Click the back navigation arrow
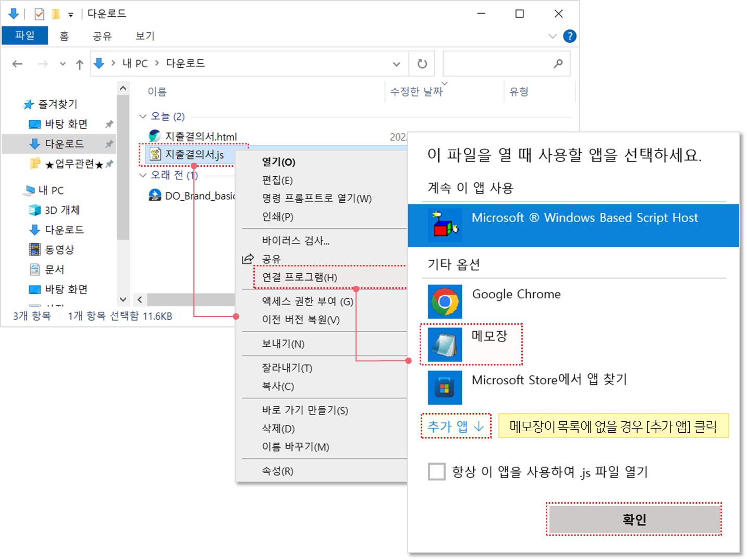 pyautogui.click(x=18, y=64)
